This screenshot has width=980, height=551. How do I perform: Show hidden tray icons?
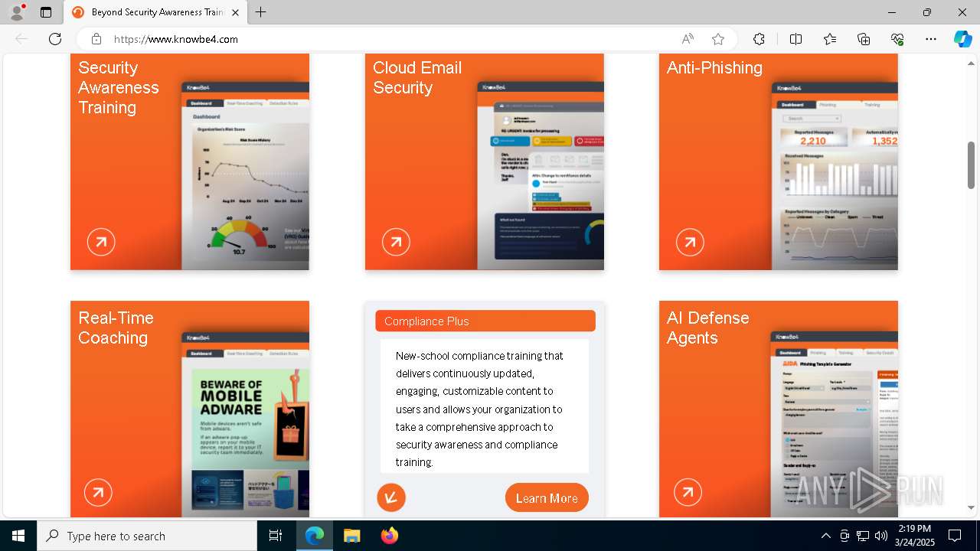(x=825, y=536)
